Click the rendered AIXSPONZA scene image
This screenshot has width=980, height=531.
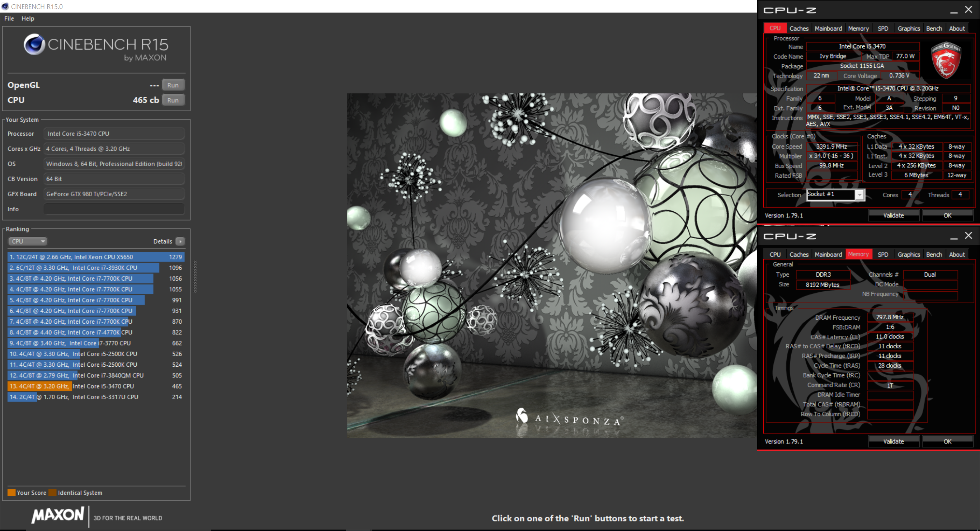[552, 265]
